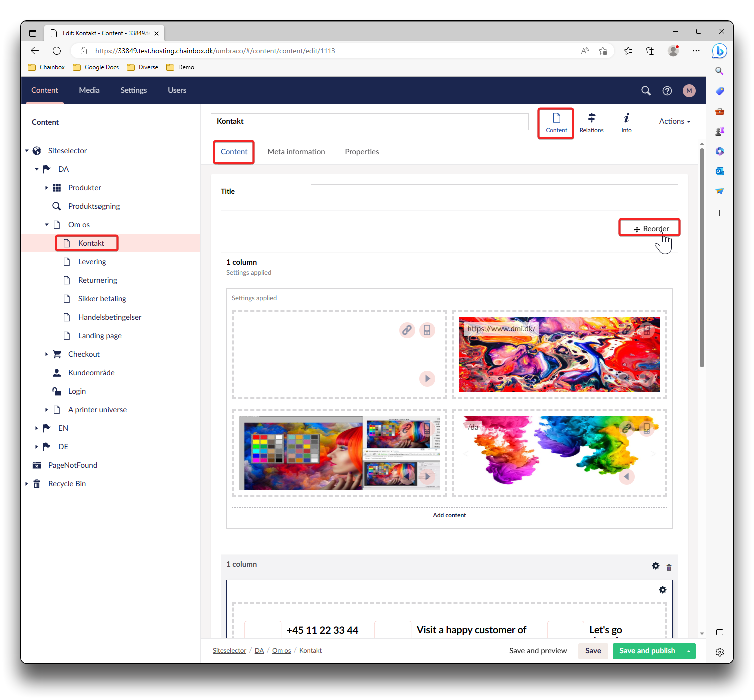Click play arrow in the empty grid cell

(427, 379)
